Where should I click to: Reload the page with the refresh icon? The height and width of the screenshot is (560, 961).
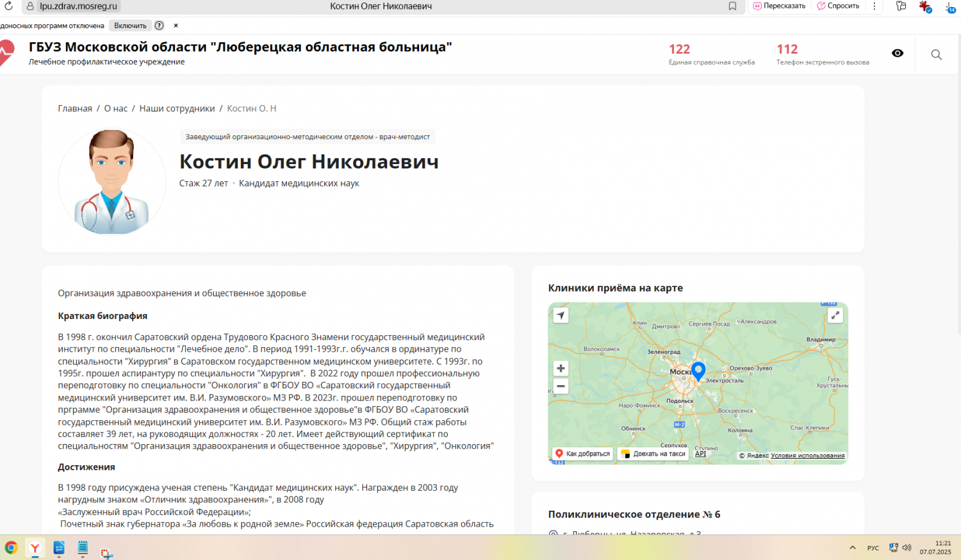[8, 6]
